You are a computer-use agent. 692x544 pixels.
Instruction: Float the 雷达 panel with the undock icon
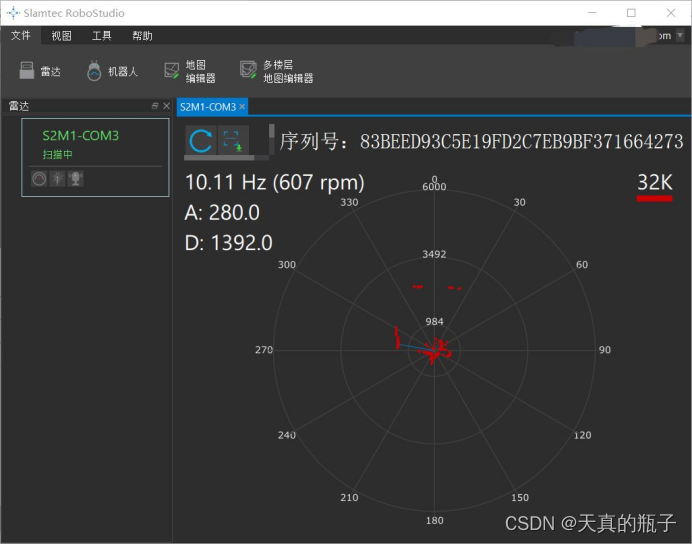pos(155,105)
